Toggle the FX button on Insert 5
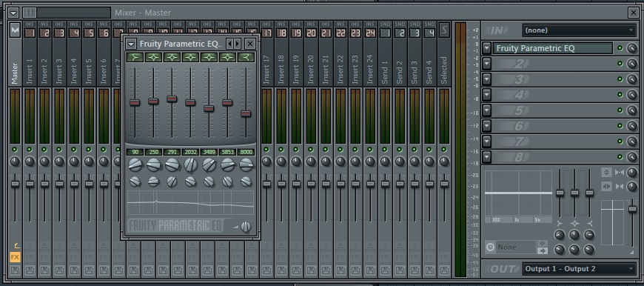 click(x=89, y=258)
